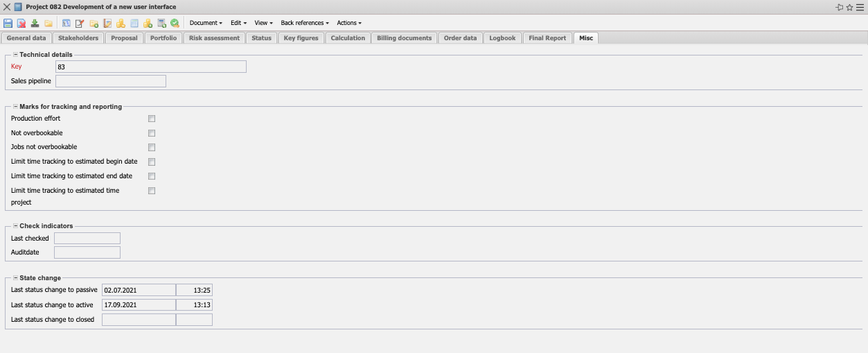The image size is (868, 353).
Task: Collapse the Marks for tracking and reporting section
Action: coord(15,107)
